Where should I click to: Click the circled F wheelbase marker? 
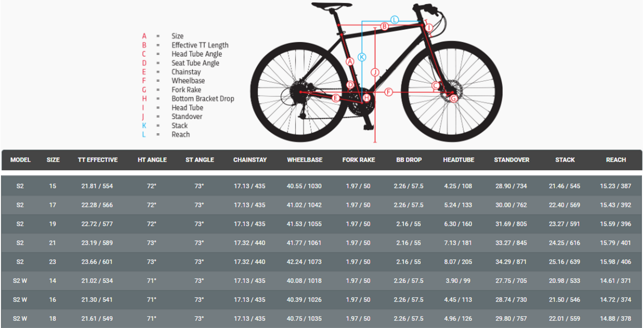click(x=389, y=92)
